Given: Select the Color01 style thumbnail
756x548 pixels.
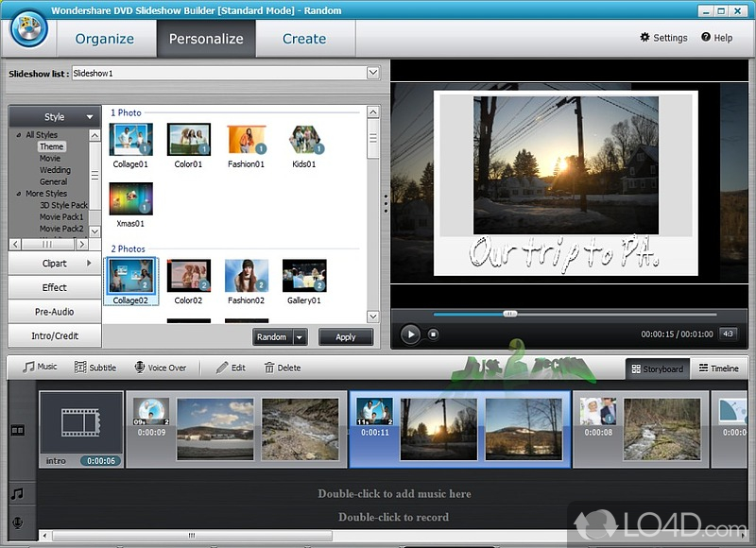Looking at the screenshot, I should (188, 139).
